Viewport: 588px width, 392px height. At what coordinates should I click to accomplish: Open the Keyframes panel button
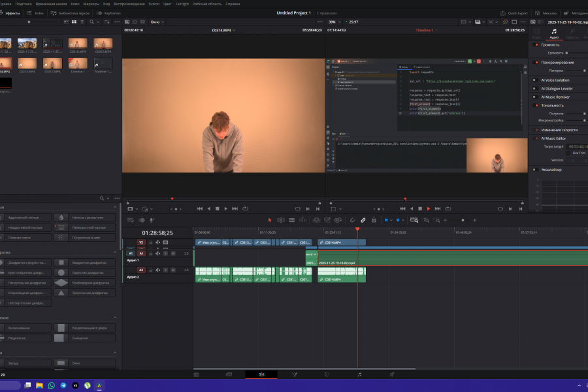click(x=108, y=13)
